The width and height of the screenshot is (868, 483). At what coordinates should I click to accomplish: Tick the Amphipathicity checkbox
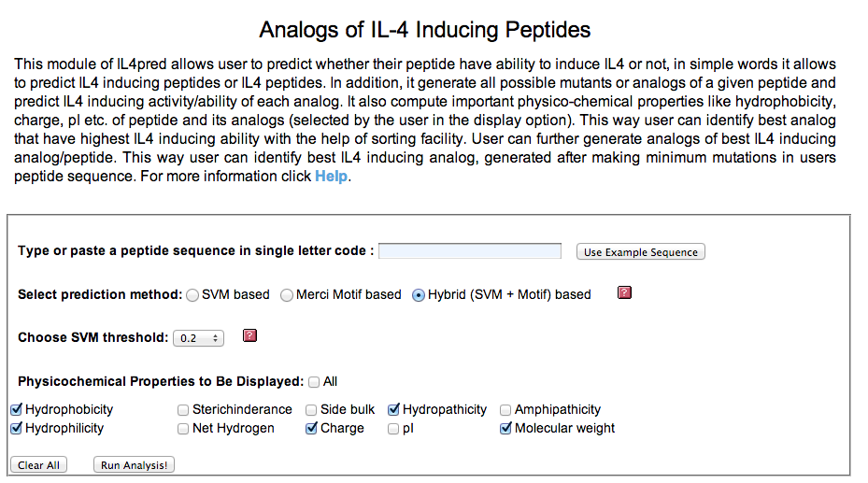click(505, 410)
